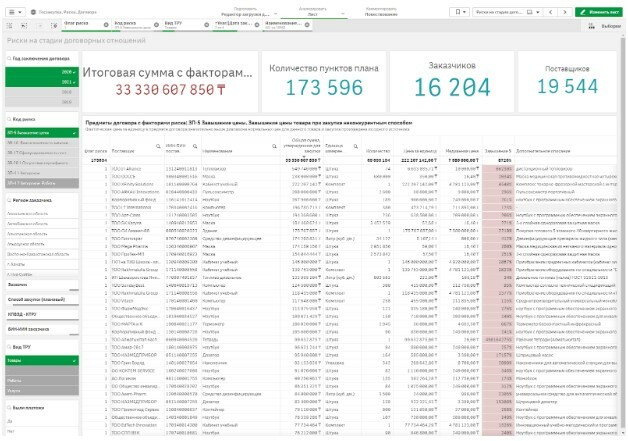Viewport: 628px width, 441px height.
Task: Go to the next sheet arrow
Action: pos(565,12)
